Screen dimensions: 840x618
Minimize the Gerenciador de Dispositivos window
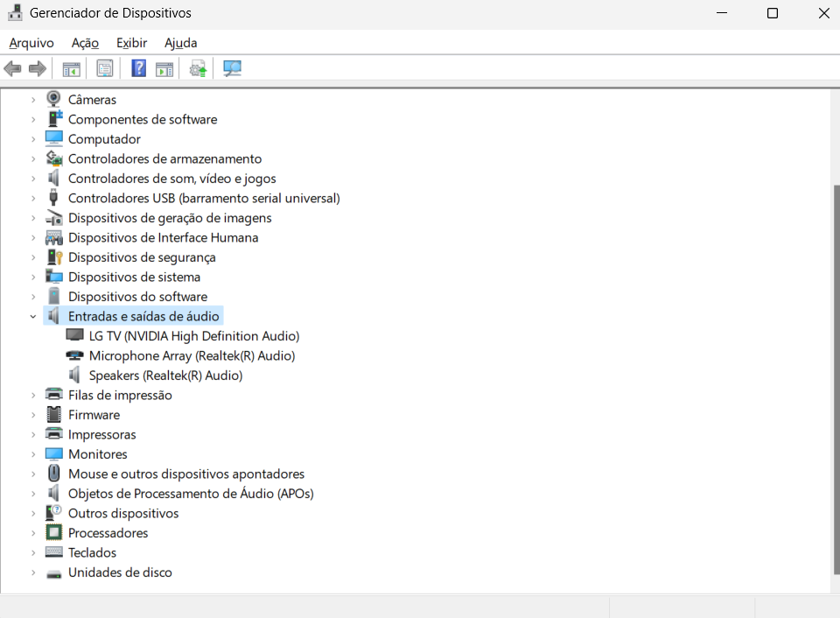(x=722, y=13)
